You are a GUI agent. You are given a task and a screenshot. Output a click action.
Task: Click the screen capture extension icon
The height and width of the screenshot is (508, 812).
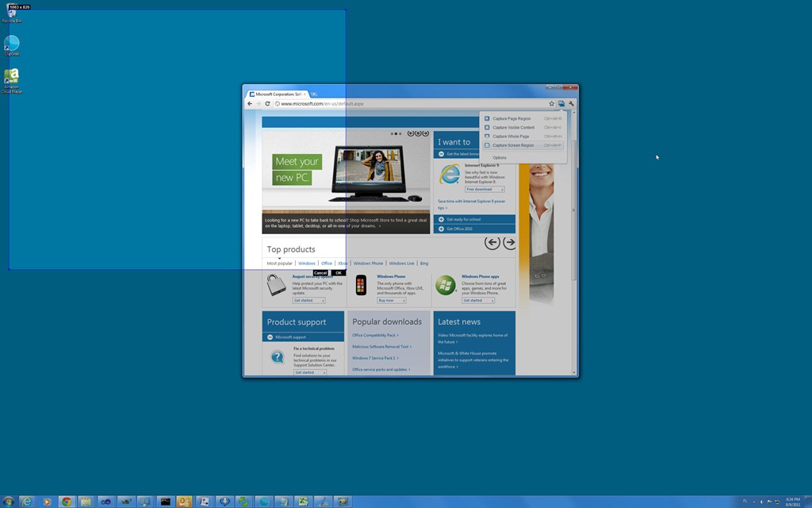pyautogui.click(x=561, y=104)
